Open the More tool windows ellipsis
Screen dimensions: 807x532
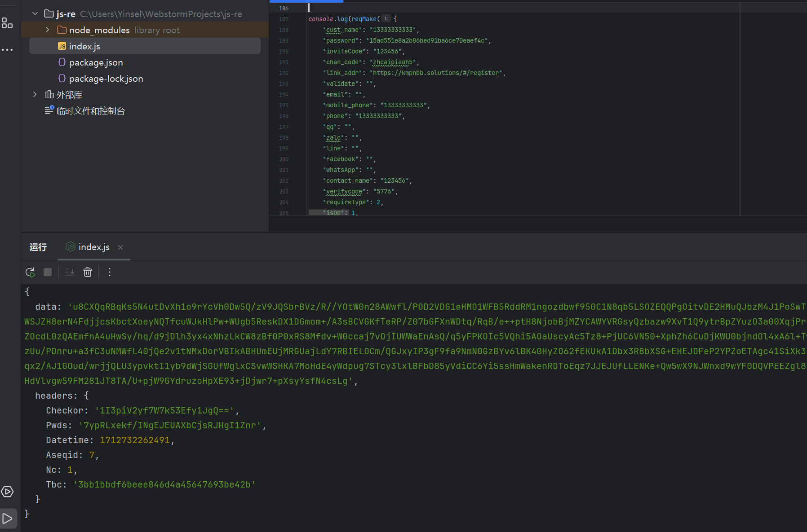pyautogui.click(x=7, y=50)
